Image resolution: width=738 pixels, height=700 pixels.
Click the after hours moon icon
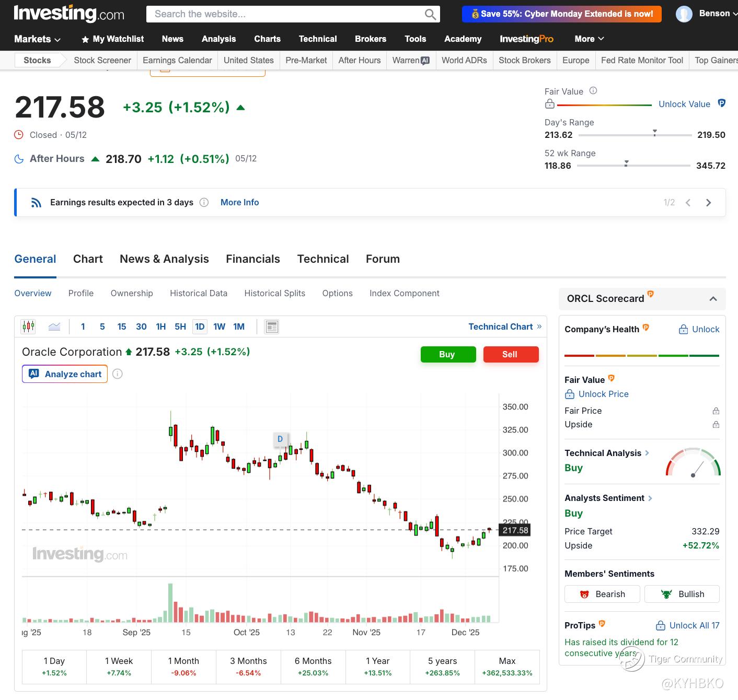pos(19,159)
